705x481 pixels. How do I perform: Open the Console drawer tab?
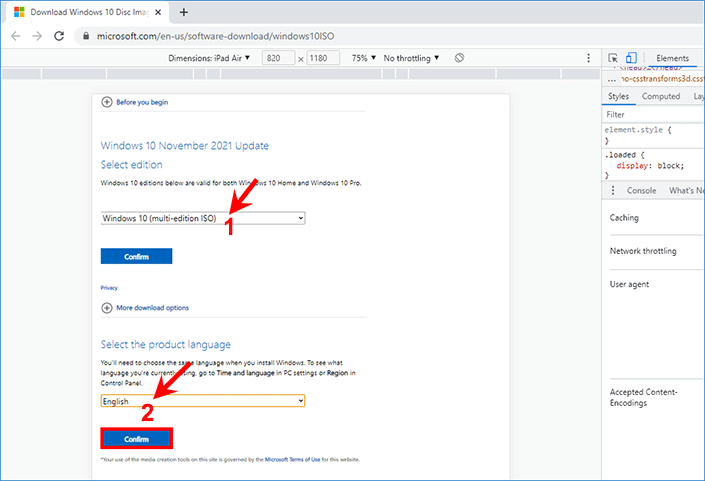click(x=642, y=191)
